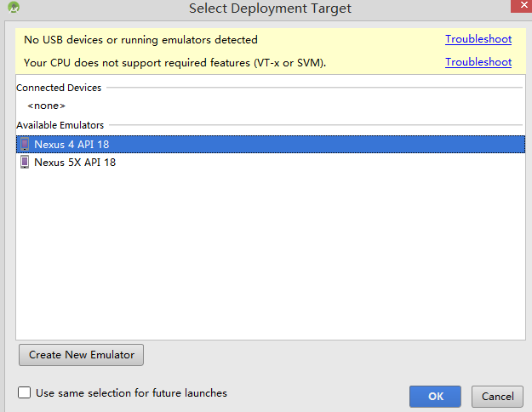532x412 pixels.
Task: Click the Available Emulators section header
Action: pyautogui.click(x=60, y=125)
